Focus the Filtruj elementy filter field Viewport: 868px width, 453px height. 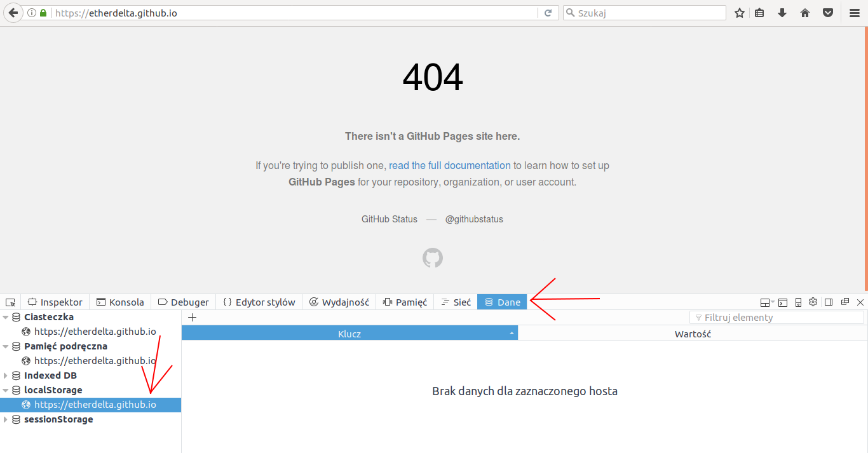pos(776,318)
